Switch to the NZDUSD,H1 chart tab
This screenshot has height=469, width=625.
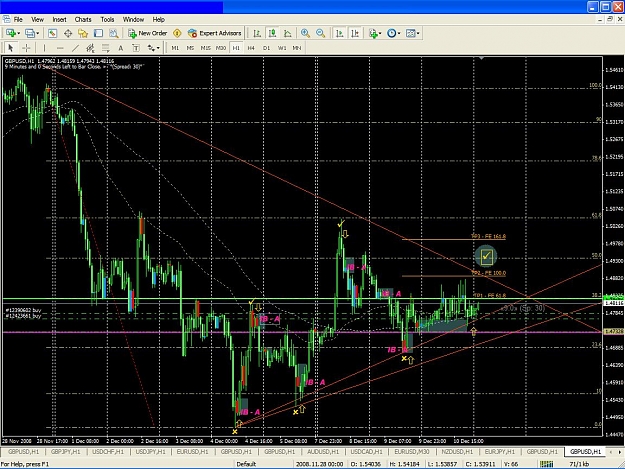pos(457,452)
